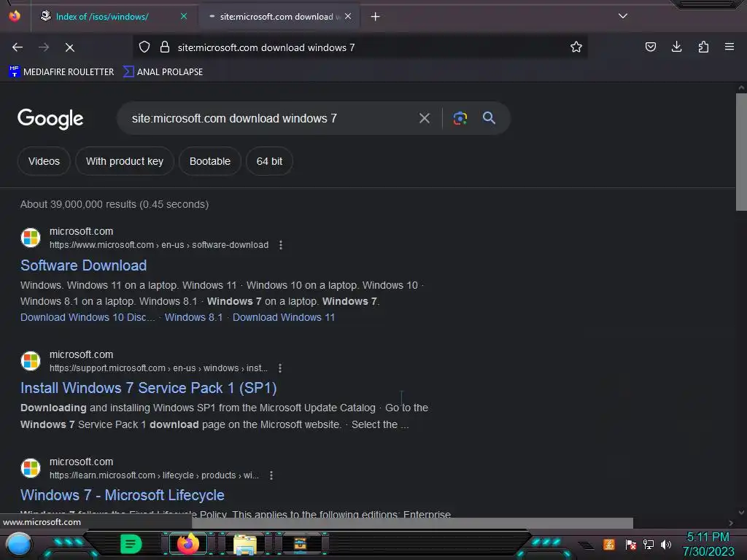Expand the list all tabs chevron
Image resolution: width=747 pixels, height=560 pixels.
point(623,16)
